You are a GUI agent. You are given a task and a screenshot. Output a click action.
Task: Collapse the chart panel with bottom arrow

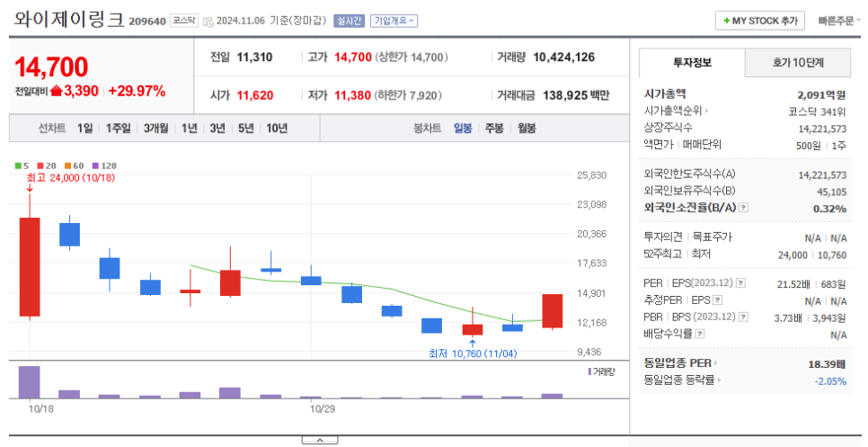click(319, 441)
